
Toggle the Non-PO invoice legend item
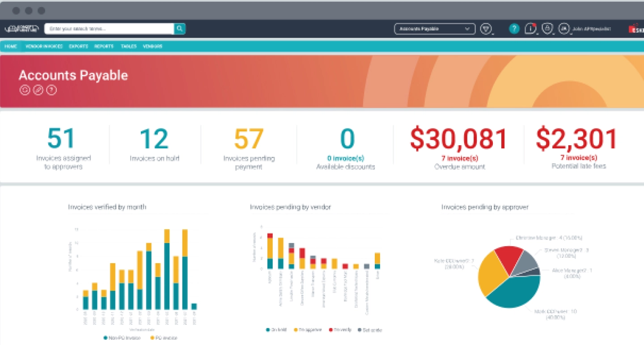coord(120,338)
